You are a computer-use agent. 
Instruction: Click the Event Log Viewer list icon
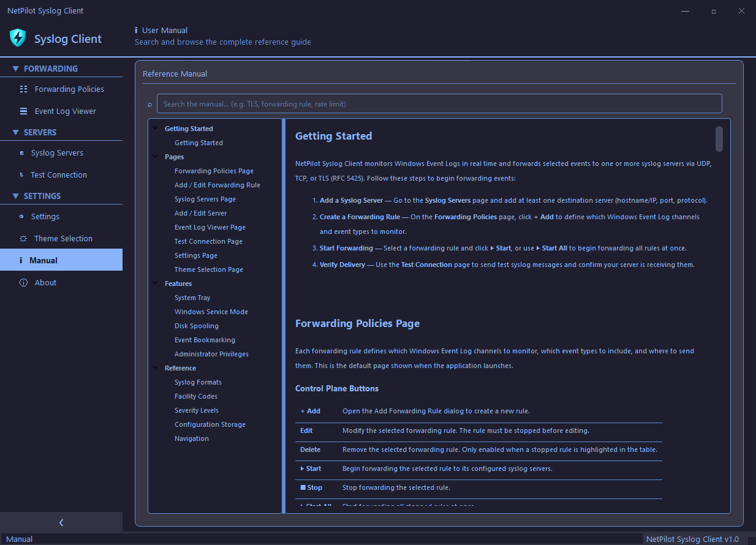click(x=23, y=111)
